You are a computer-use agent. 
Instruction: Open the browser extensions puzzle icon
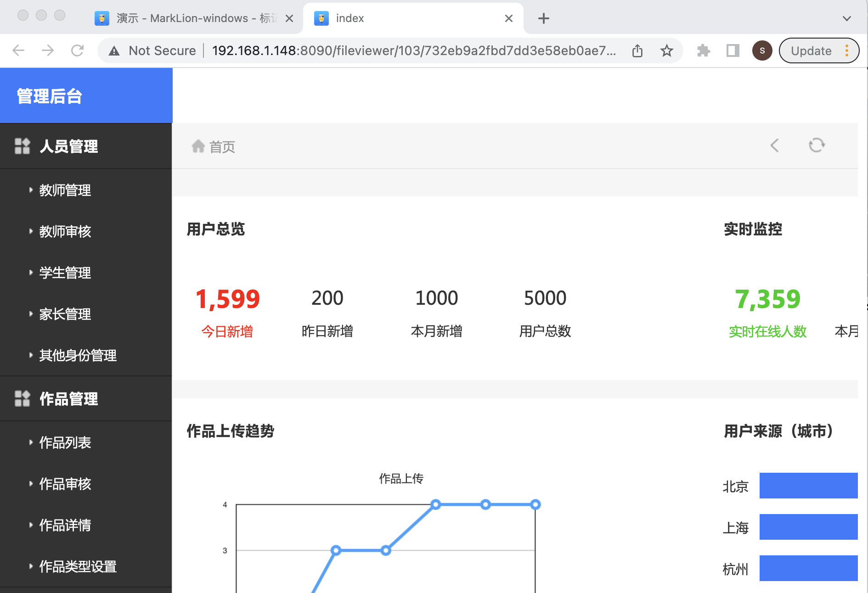click(x=703, y=50)
